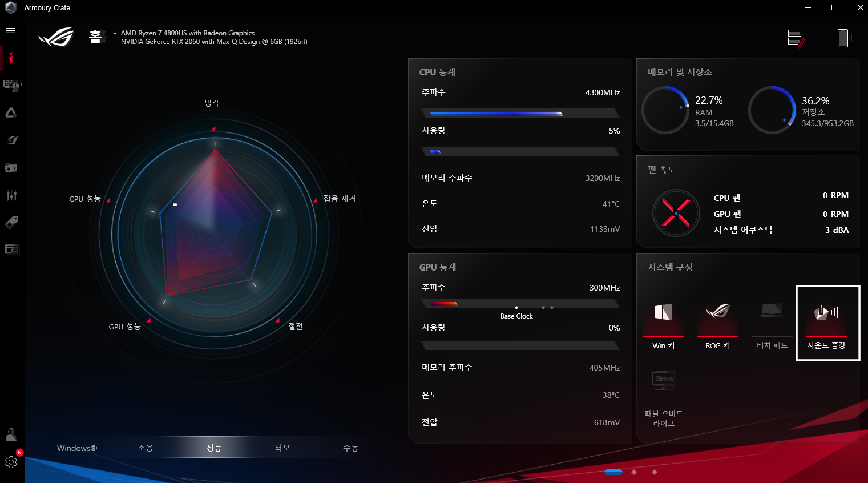Image resolution: width=868 pixels, height=483 pixels.
Task: Click the CPU 온도 41°C value
Action: (611, 204)
